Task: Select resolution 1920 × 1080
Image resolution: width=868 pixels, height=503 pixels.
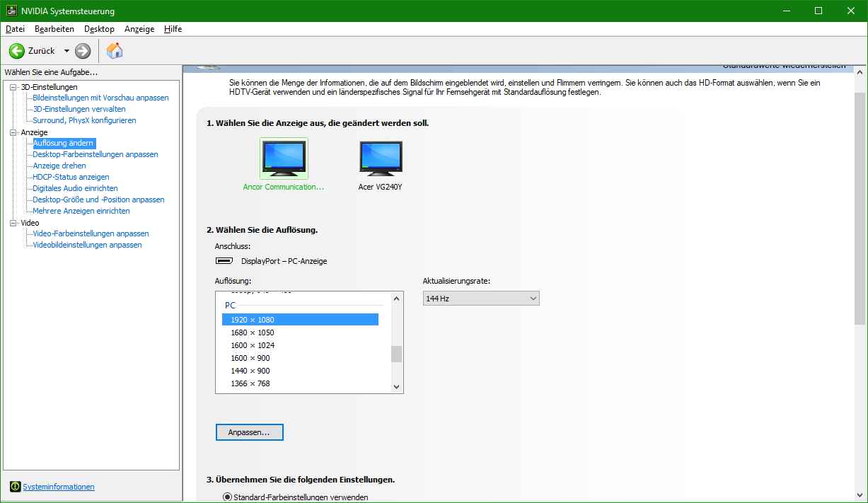Action: click(301, 320)
